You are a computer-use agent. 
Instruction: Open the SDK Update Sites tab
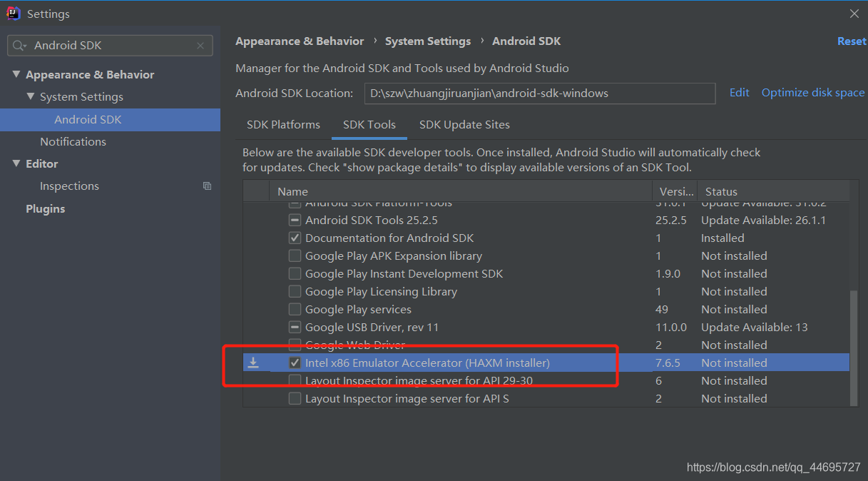pos(464,125)
